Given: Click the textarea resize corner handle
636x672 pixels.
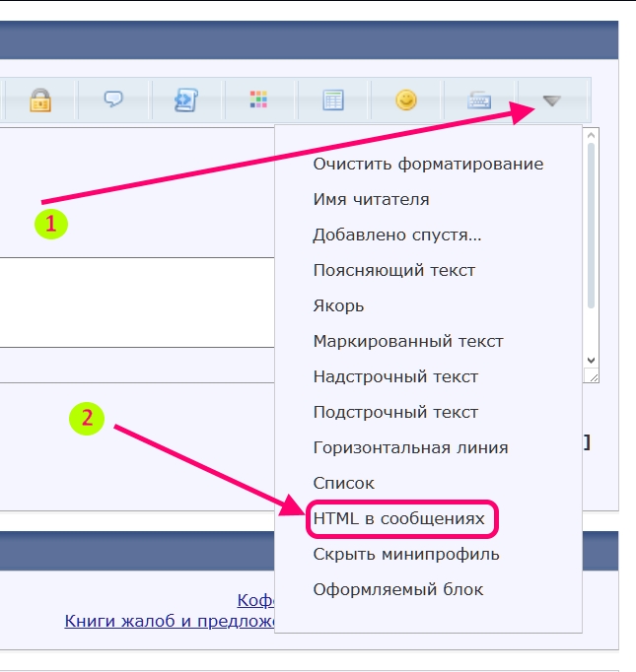Looking at the screenshot, I should tap(594, 377).
